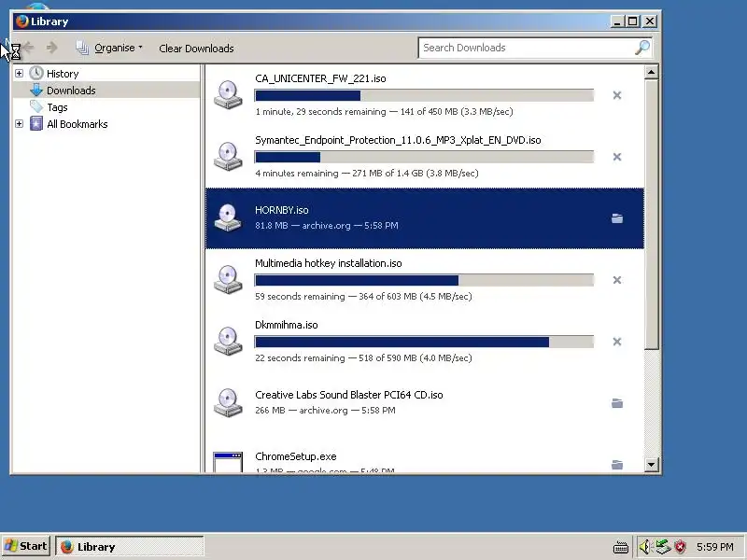Click "266 MB — archive.org" details text
Screen dimensions: 747x560
click(x=301, y=410)
